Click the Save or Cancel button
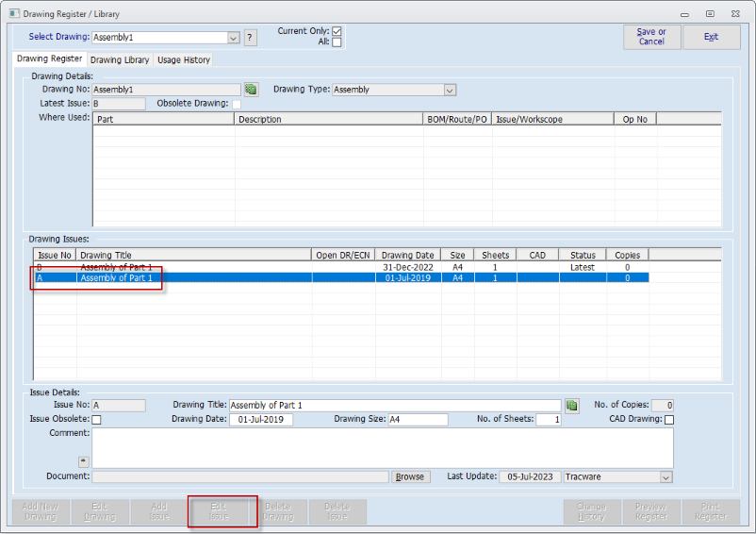This screenshot has height=534, width=756. tap(651, 37)
